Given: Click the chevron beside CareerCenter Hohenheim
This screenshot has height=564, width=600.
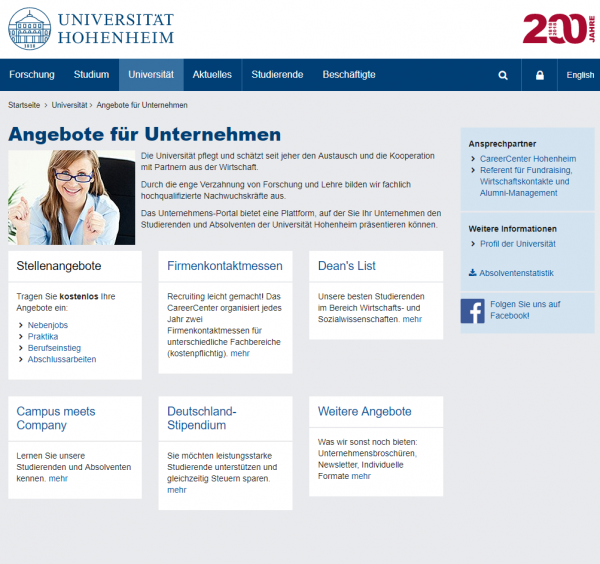Looking at the screenshot, I should 473,158.
